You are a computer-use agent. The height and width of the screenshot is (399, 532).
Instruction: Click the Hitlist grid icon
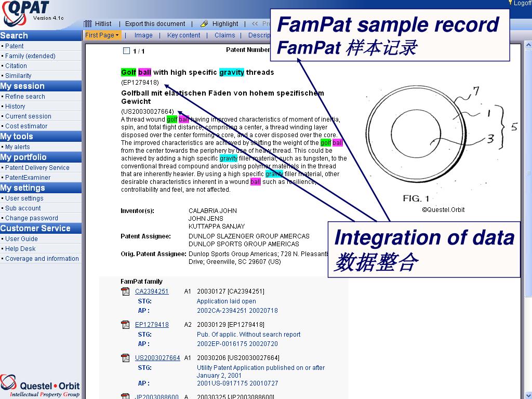point(87,24)
